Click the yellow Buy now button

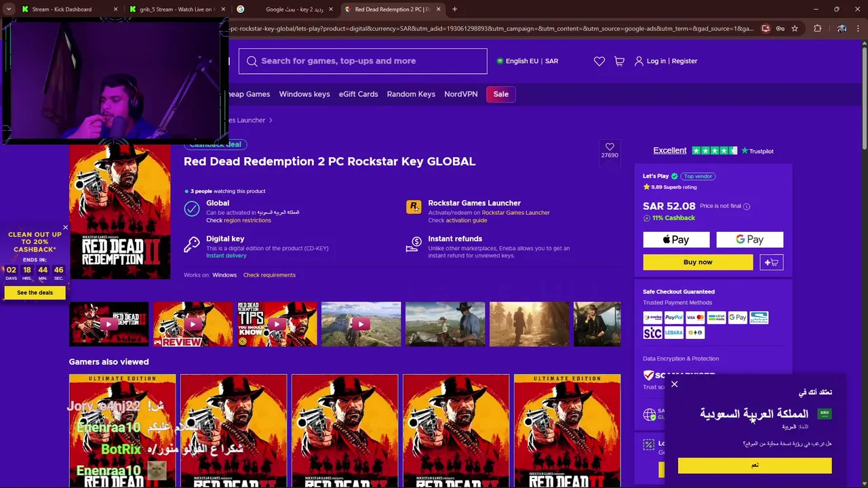[x=698, y=262]
